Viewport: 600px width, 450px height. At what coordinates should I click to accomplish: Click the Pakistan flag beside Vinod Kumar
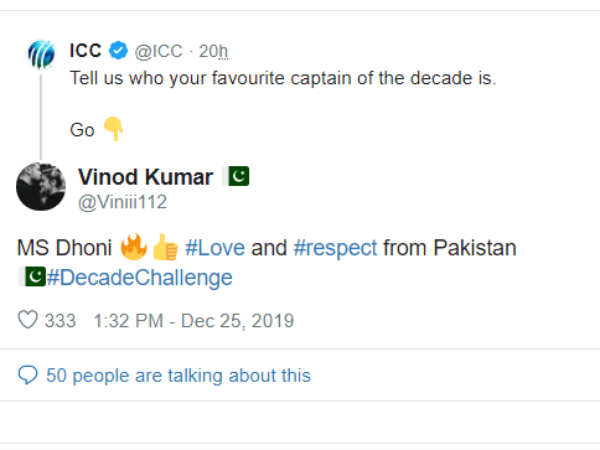(x=238, y=177)
